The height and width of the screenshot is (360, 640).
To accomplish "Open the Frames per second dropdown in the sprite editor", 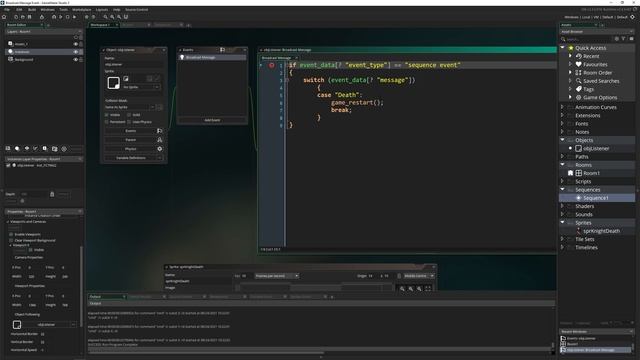I will point(277,276).
